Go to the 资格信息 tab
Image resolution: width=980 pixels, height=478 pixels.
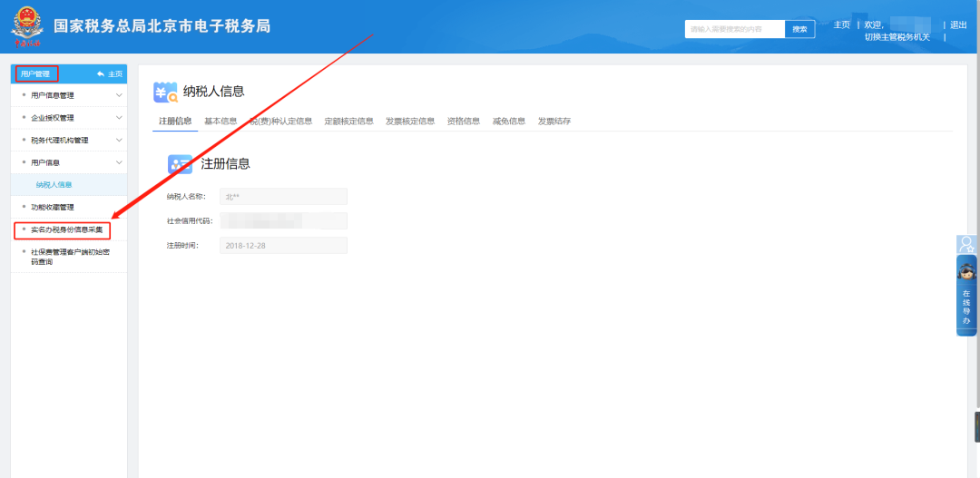[463, 121]
